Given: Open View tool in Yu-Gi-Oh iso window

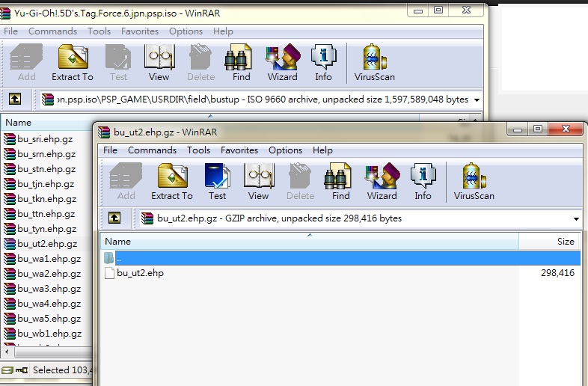Looking at the screenshot, I should coord(159,63).
